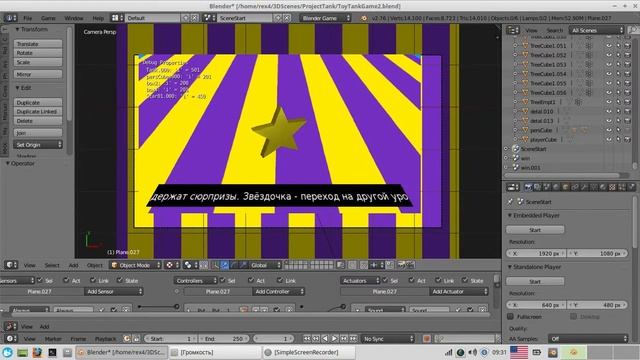Viewport: 640px width, 360px height.
Task: Open the 3D View Select menu
Action: (52, 265)
